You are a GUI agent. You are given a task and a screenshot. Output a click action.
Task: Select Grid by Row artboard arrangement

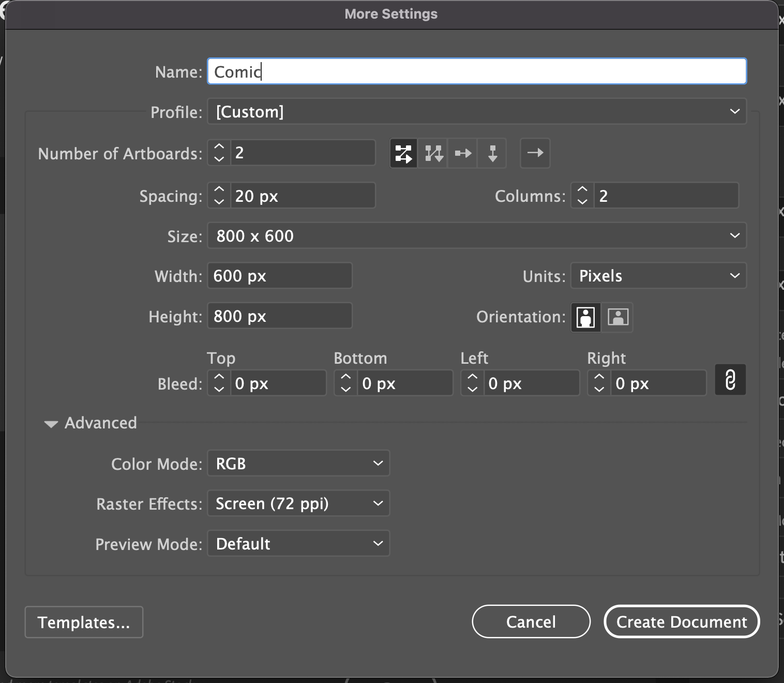pyautogui.click(x=403, y=154)
